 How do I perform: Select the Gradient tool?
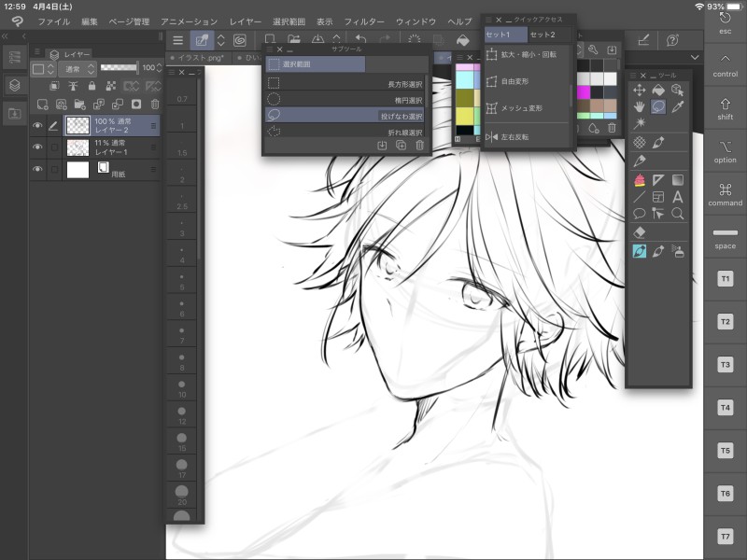point(677,180)
